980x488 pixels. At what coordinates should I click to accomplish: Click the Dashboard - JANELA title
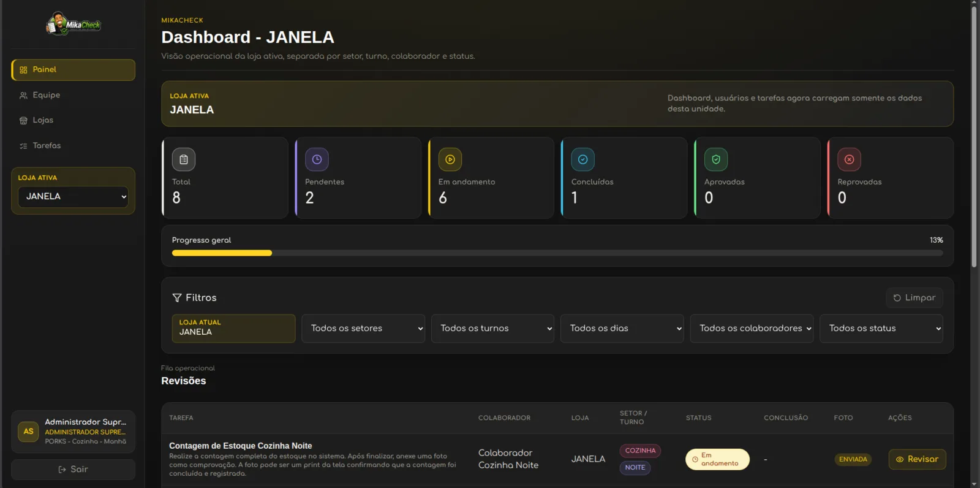[247, 37]
